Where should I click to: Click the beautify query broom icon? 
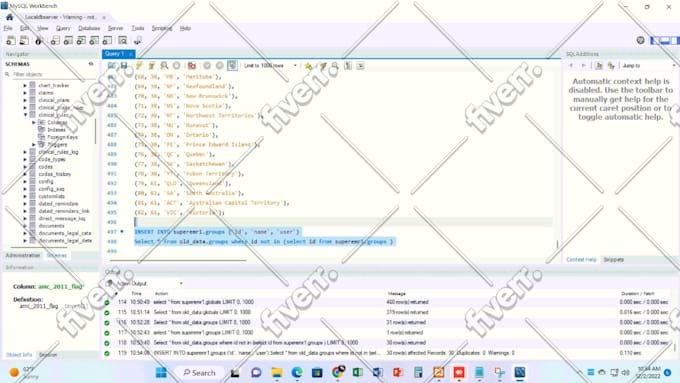322,66
